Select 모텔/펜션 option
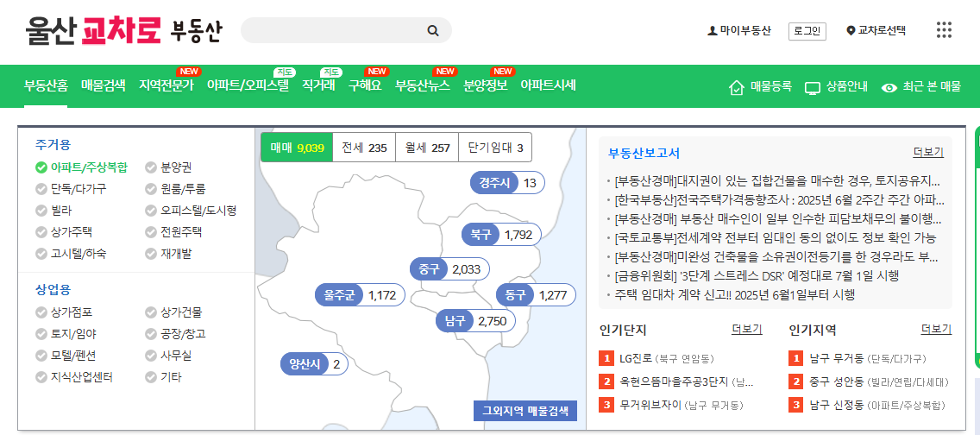Image resolution: width=980 pixels, height=435 pixels. [x=66, y=356]
